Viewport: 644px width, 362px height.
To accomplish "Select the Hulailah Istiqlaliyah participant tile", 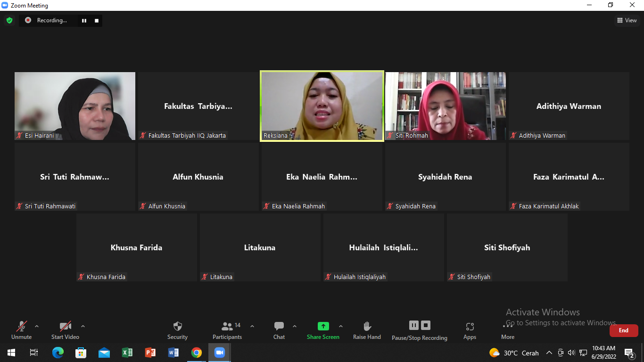I will tap(384, 247).
